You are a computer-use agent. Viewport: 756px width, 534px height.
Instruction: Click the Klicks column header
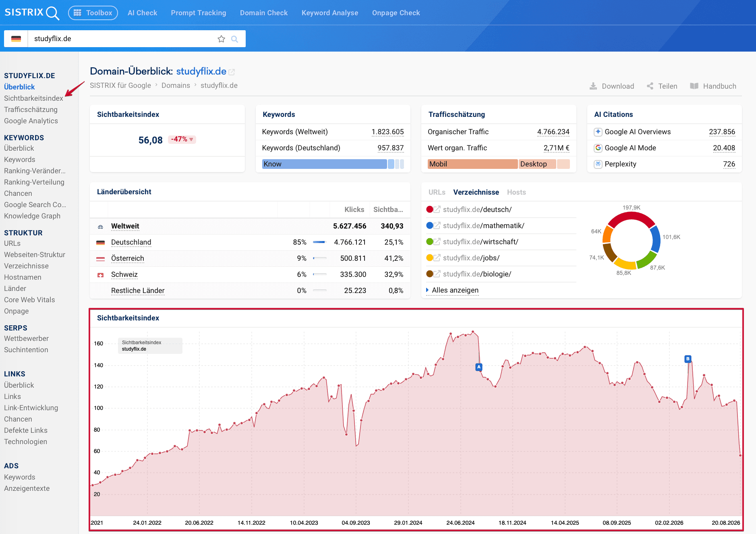pyautogui.click(x=354, y=210)
